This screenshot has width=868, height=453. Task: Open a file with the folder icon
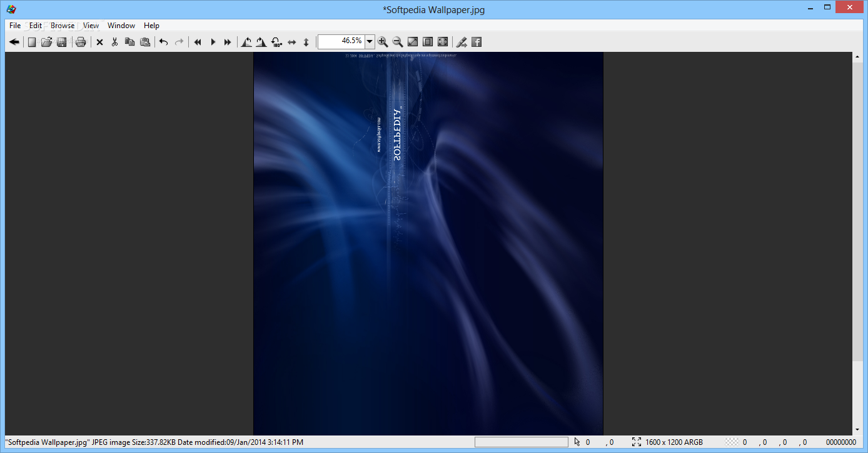click(46, 42)
